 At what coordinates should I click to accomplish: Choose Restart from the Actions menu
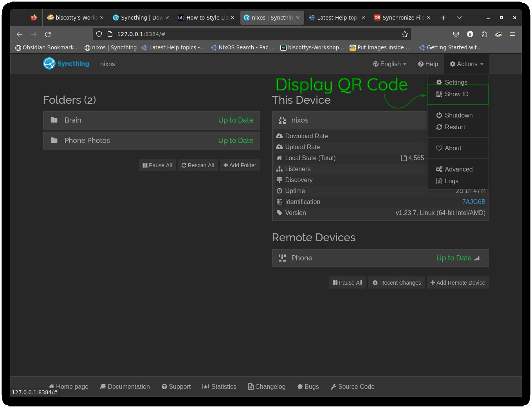(458, 127)
